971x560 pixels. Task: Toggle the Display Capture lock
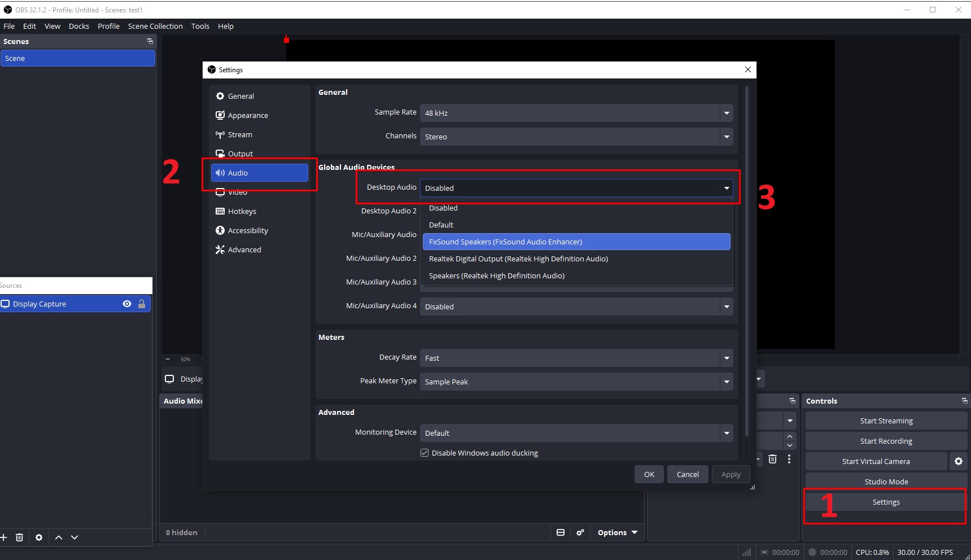coord(142,304)
